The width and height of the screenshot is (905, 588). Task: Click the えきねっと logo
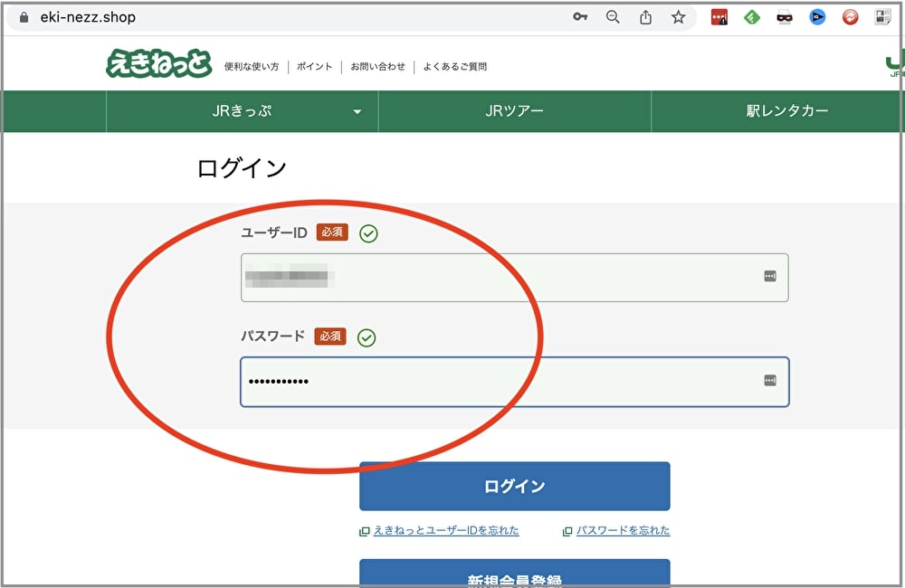pyautogui.click(x=158, y=64)
